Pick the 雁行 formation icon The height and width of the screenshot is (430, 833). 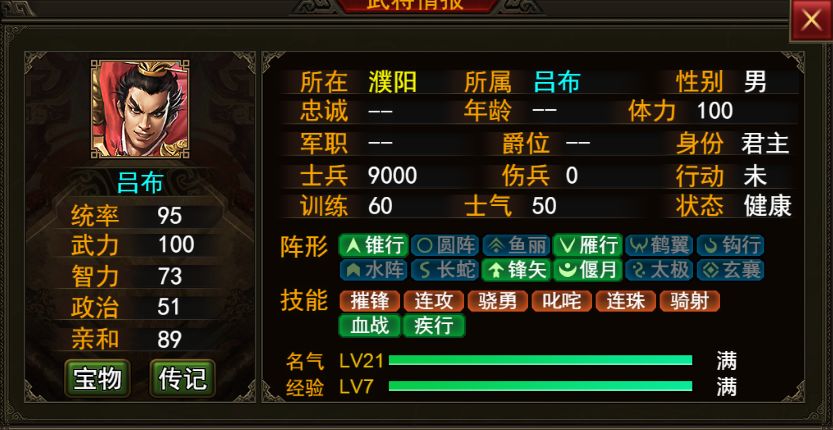[x=588, y=246]
